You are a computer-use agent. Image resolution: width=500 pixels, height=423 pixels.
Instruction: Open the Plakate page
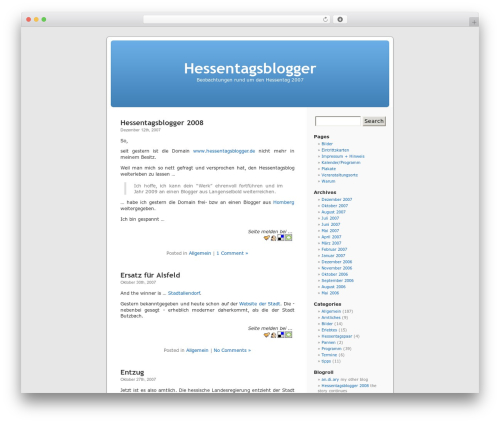(328, 169)
